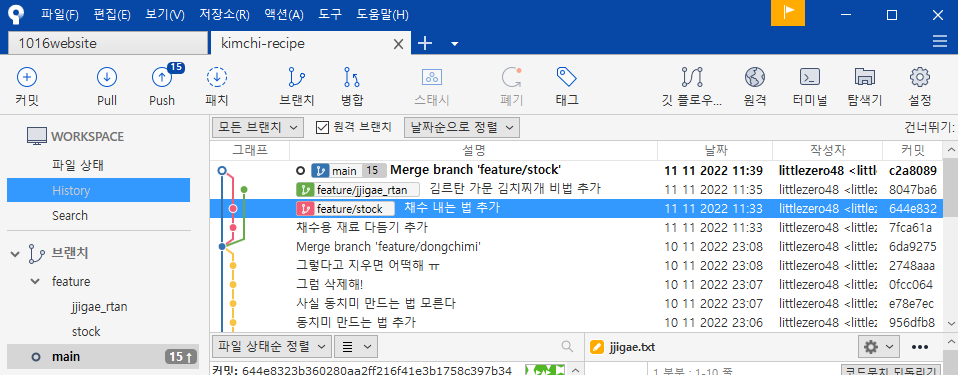The width and height of the screenshot is (958, 375).
Task: Open the list view mode dropdown
Action: [x=356, y=347]
